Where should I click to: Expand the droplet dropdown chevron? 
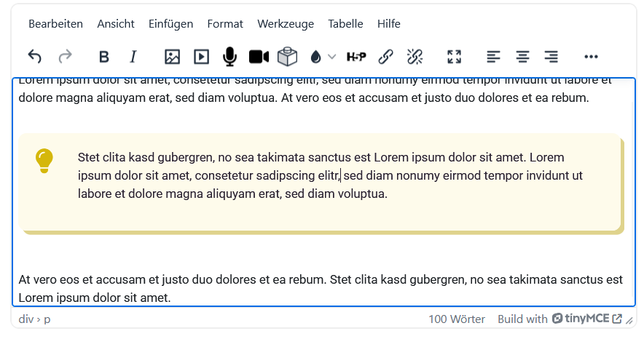click(x=332, y=57)
